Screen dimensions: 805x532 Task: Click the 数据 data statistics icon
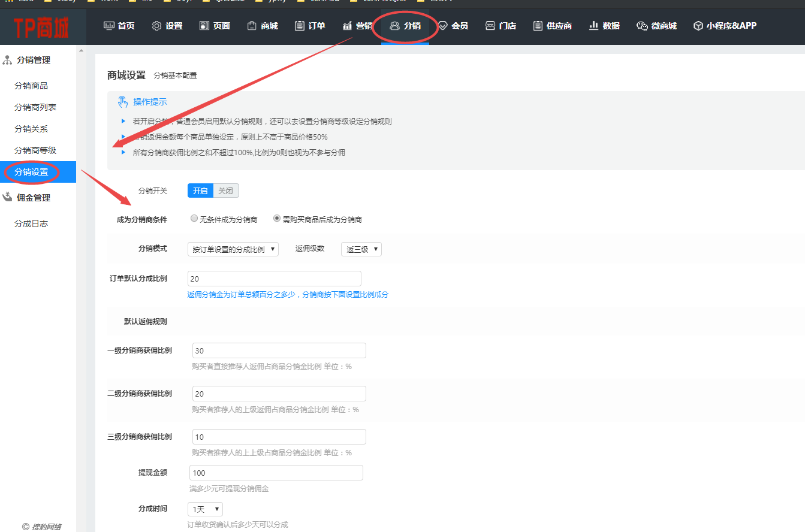coord(593,26)
